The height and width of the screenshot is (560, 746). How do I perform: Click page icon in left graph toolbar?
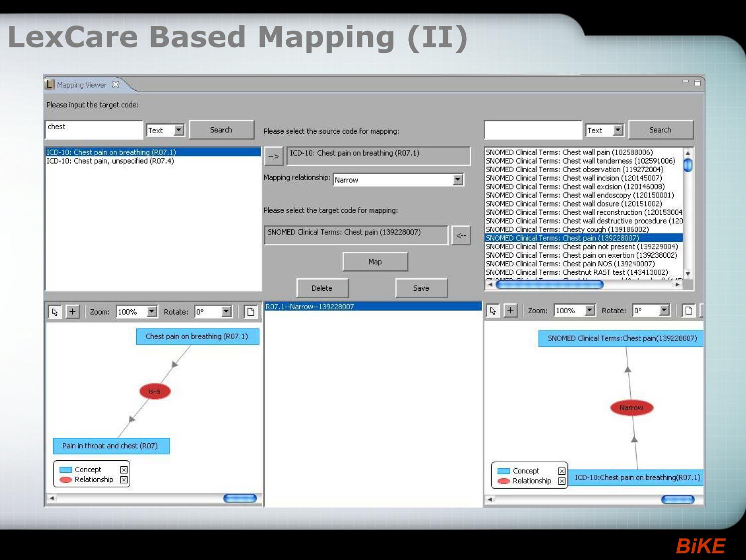[251, 312]
